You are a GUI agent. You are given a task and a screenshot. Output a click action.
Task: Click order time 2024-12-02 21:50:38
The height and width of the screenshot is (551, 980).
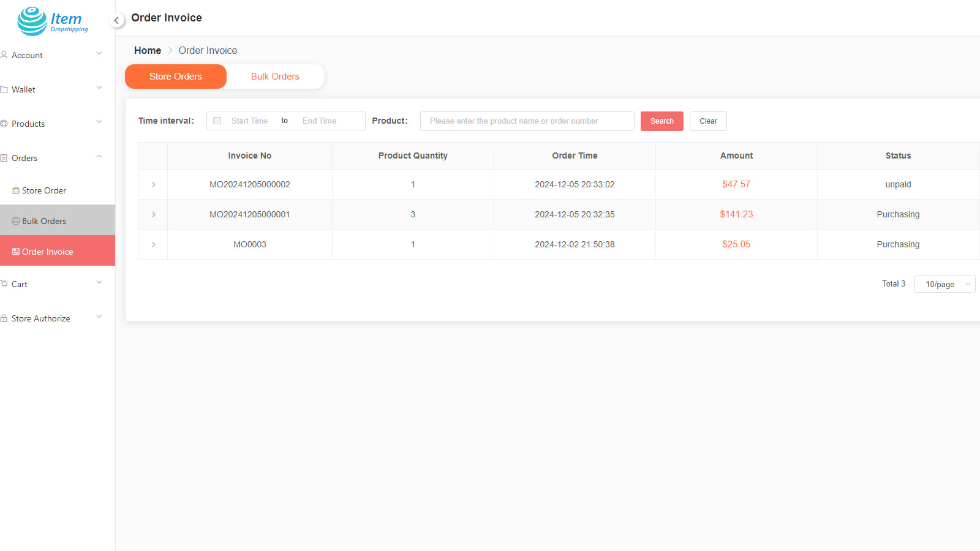[x=575, y=244]
